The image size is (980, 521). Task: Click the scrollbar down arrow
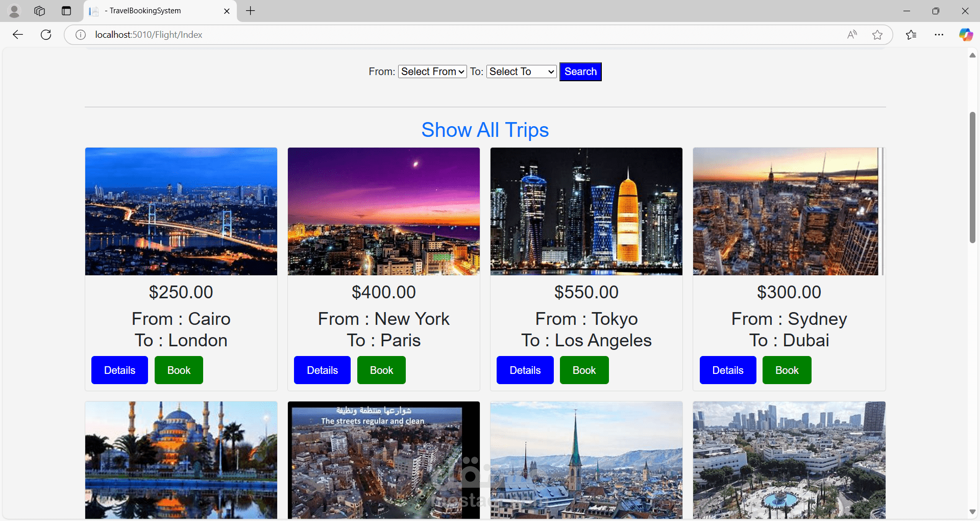[972, 512]
